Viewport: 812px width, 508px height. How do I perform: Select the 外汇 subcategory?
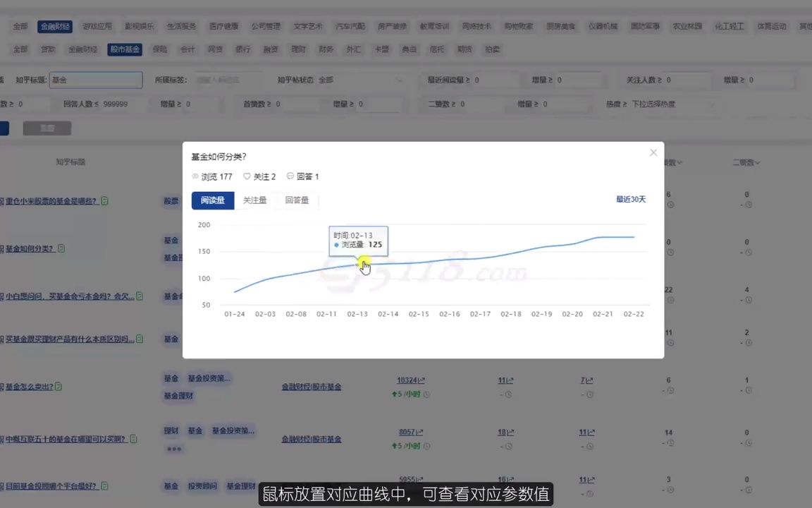354,49
